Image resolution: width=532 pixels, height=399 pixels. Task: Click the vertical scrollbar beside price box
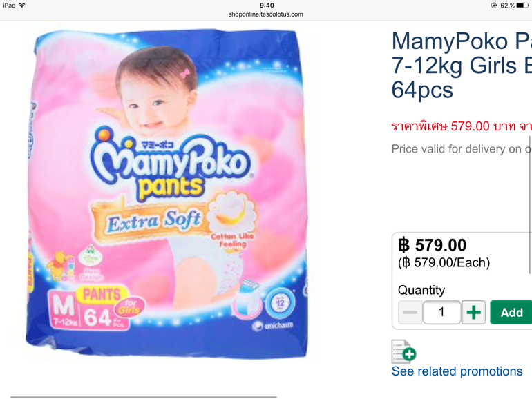tap(530, 204)
